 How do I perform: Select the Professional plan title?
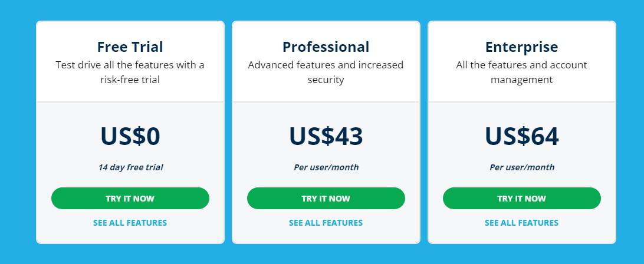(x=326, y=47)
